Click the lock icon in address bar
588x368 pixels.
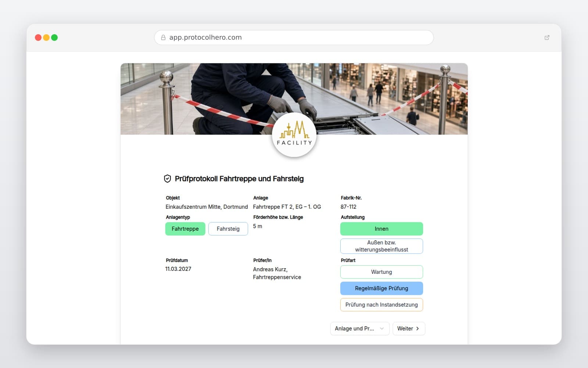(x=163, y=38)
